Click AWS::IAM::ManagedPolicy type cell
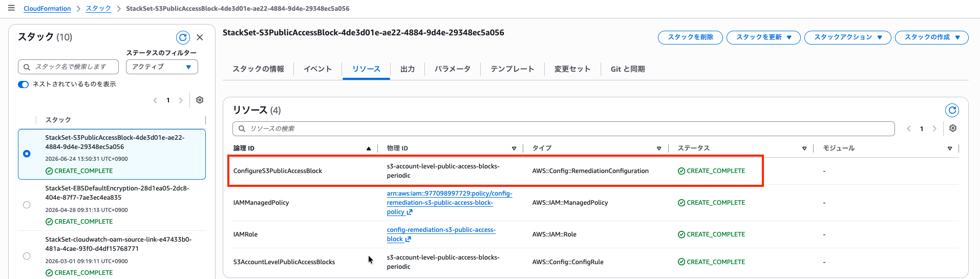The width and height of the screenshot is (980, 279). [x=570, y=203]
